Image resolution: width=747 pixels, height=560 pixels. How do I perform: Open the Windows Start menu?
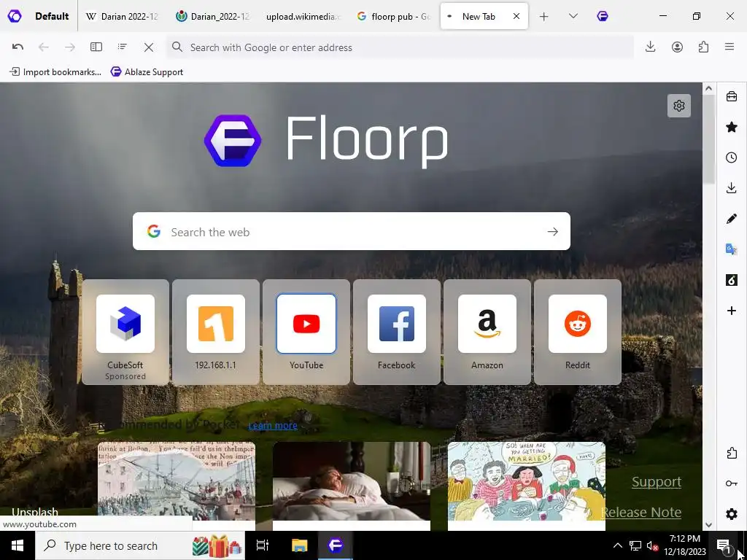point(18,545)
